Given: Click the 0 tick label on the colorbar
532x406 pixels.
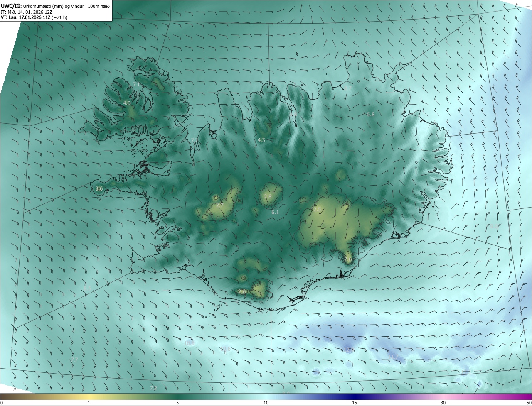Looking at the screenshot, I should tap(2, 403).
